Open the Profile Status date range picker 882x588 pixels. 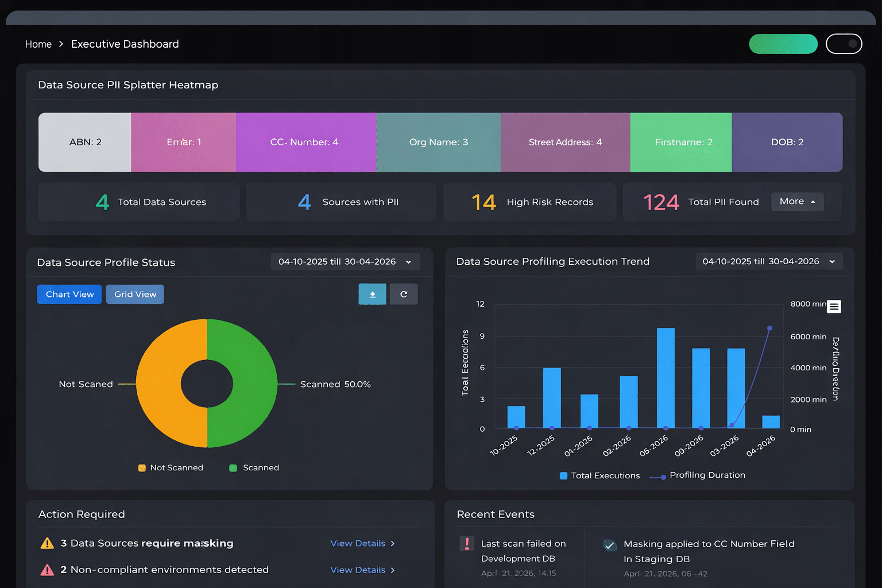pos(345,261)
